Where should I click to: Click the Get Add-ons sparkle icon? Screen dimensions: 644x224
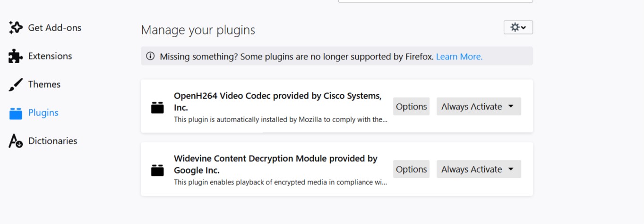click(16, 28)
